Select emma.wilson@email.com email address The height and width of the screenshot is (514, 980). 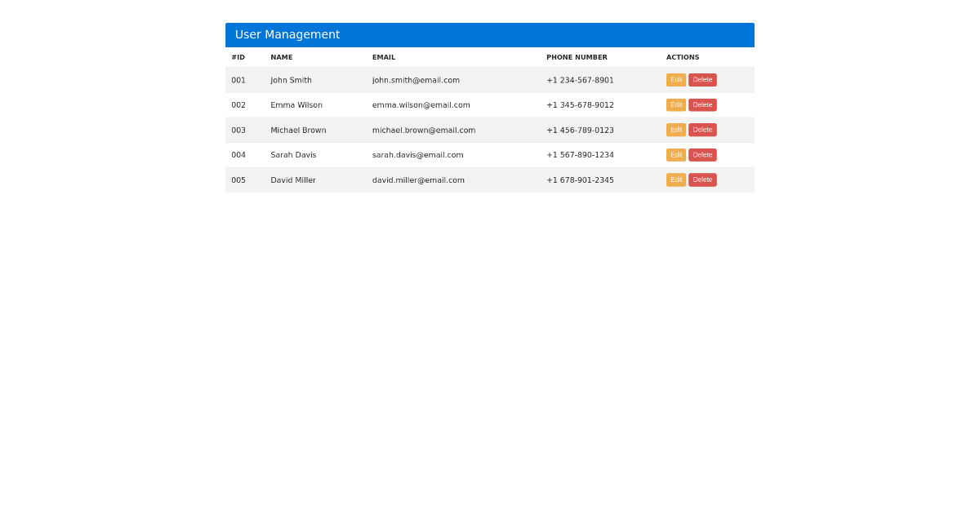(x=421, y=104)
